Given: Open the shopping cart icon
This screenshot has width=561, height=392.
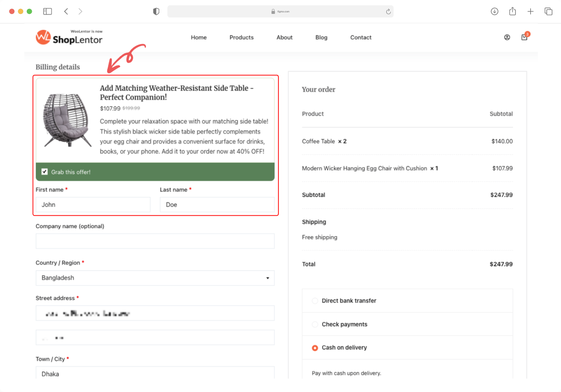Looking at the screenshot, I should pos(524,37).
